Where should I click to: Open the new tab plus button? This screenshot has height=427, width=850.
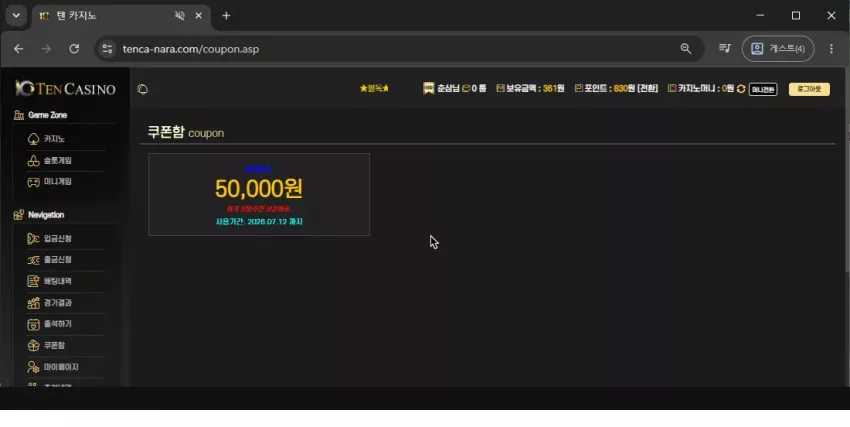click(x=226, y=16)
